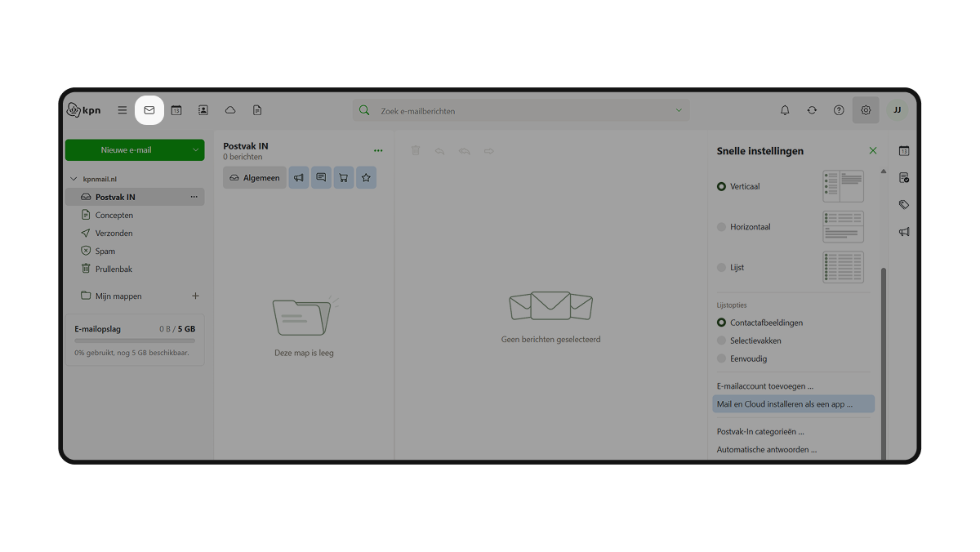Open the Mail app icon
Viewport: 980px width, 552px height.
tap(149, 110)
